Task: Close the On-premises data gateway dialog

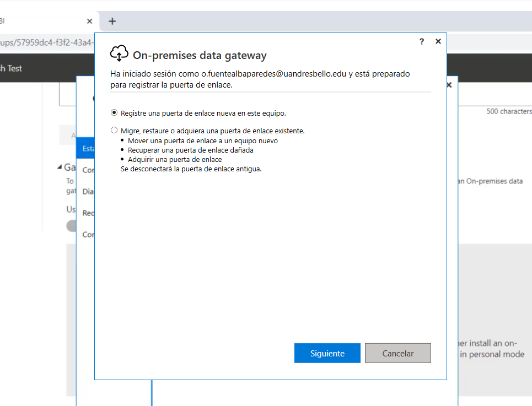Action: point(438,42)
